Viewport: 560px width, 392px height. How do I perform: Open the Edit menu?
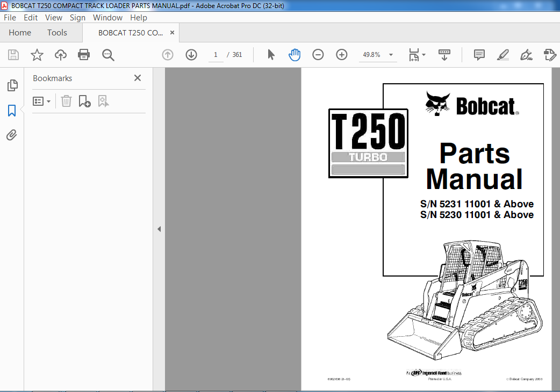click(x=31, y=18)
